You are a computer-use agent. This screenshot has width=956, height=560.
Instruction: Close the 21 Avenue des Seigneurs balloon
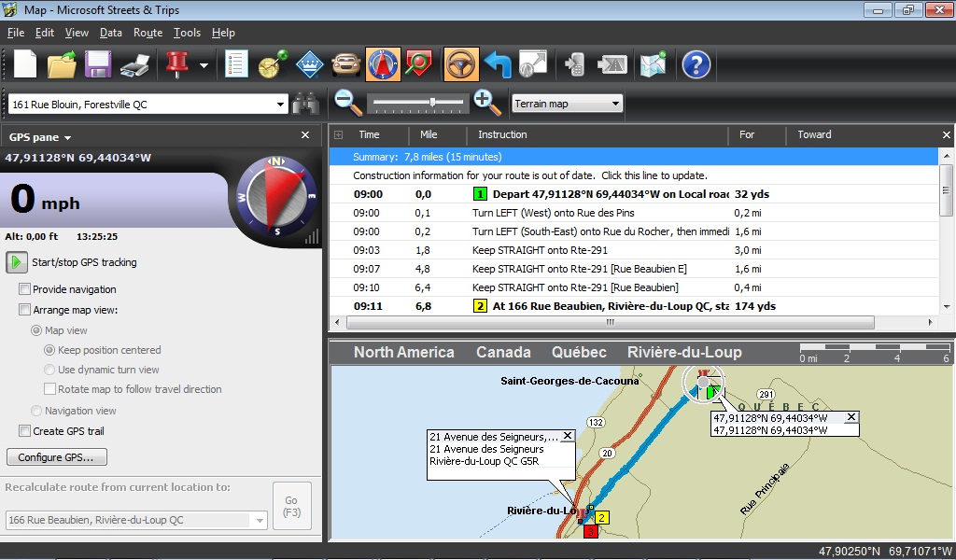pyautogui.click(x=568, y=436)
